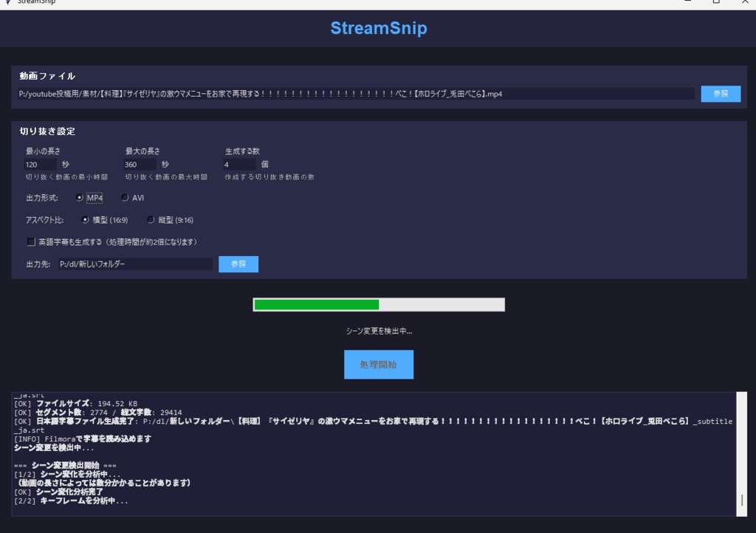Browse for output folder with 参照 button
The width and height of the screenshot is (756, 533).
click(238, 264)
